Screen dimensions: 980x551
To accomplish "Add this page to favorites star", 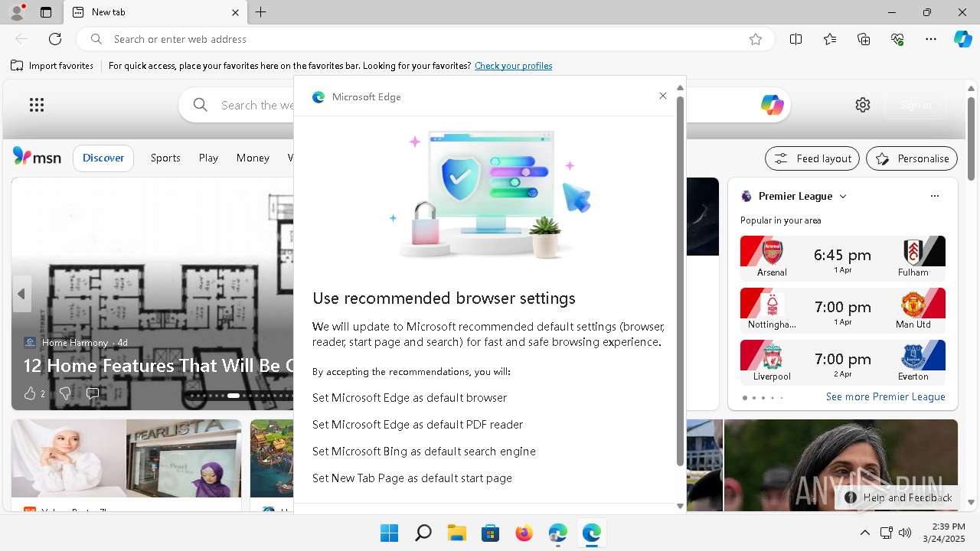I will [756, 39].
